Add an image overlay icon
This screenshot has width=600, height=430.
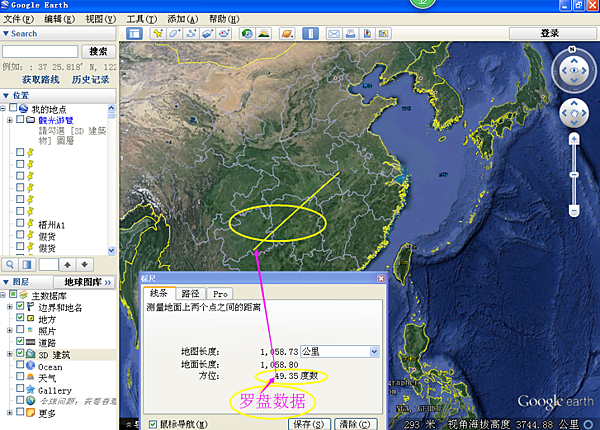(207, 34)
